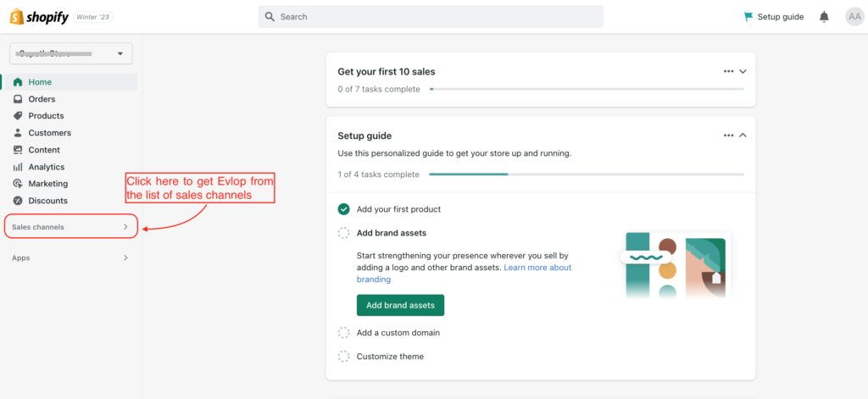Viewport: 868px width, 399px height.
Task: Click the Customers person icon
Action: coord(18,133)
